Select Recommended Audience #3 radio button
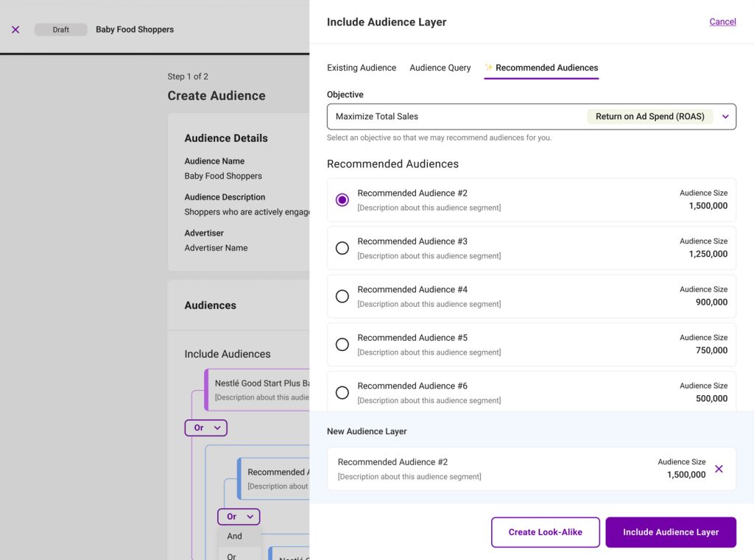This screenshot has width=754, height=560. (342, 248)
